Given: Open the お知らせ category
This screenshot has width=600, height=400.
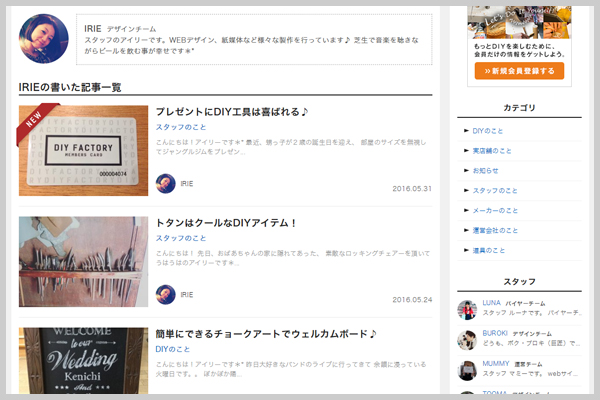Looking at the screenshot, I should (x=485, y=171).
